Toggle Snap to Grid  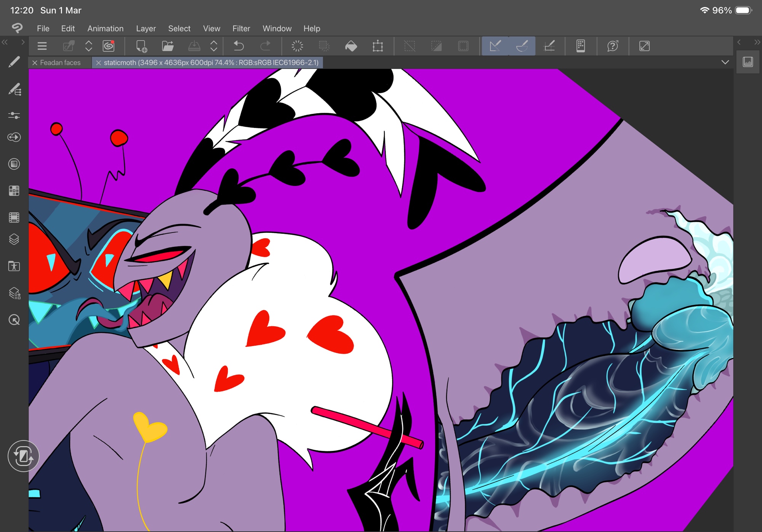[x=549, y=46]
